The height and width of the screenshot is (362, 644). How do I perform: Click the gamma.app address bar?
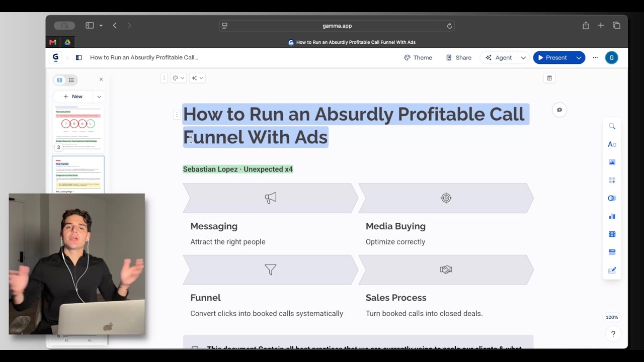tap(337, 26)
